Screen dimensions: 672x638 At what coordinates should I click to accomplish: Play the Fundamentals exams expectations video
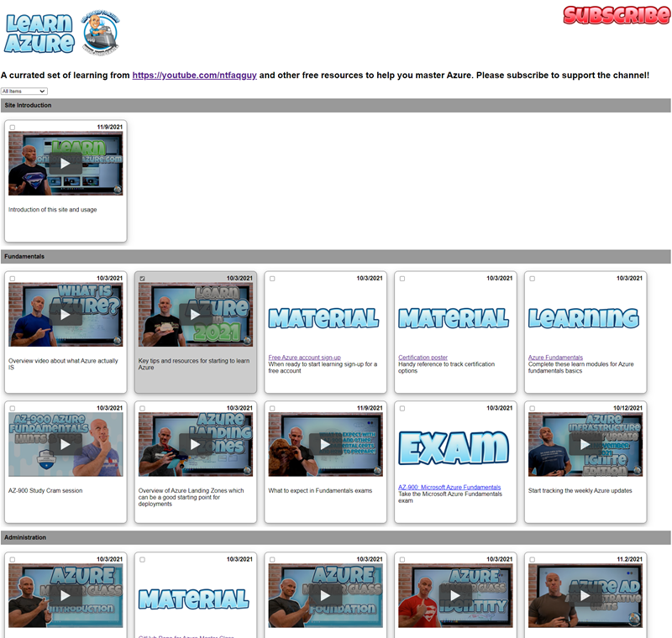click(x=325, y=444)
